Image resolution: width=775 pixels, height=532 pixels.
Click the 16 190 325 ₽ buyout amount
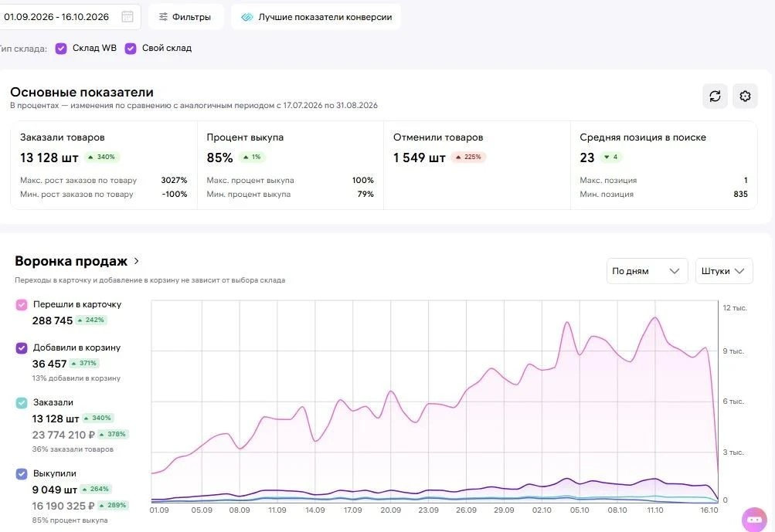point(63,506)
